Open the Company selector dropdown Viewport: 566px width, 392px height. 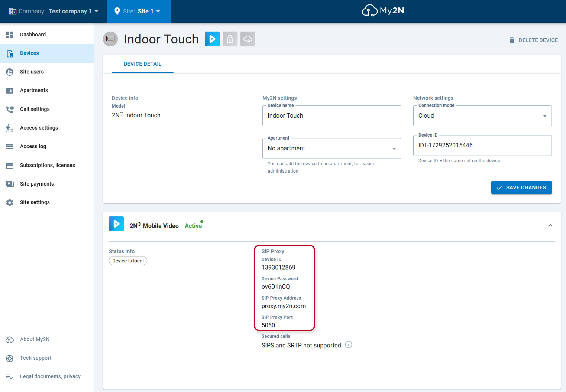click(53, 11)
